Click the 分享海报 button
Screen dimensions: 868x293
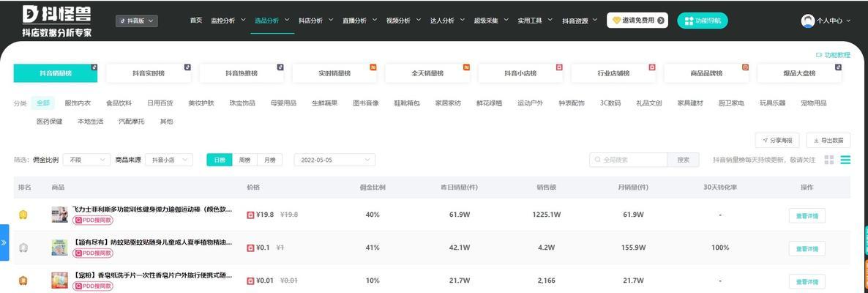777,140
